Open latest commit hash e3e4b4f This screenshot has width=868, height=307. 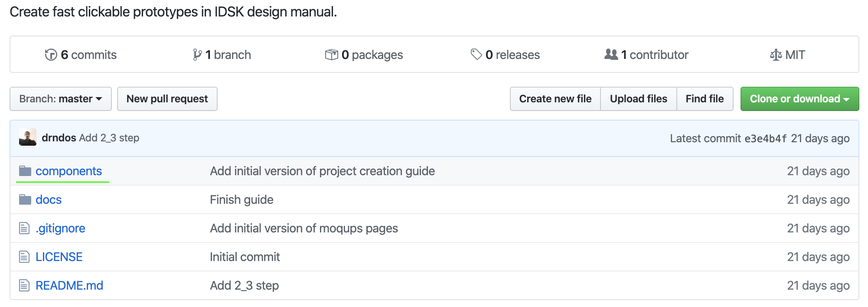click(765, 138)
